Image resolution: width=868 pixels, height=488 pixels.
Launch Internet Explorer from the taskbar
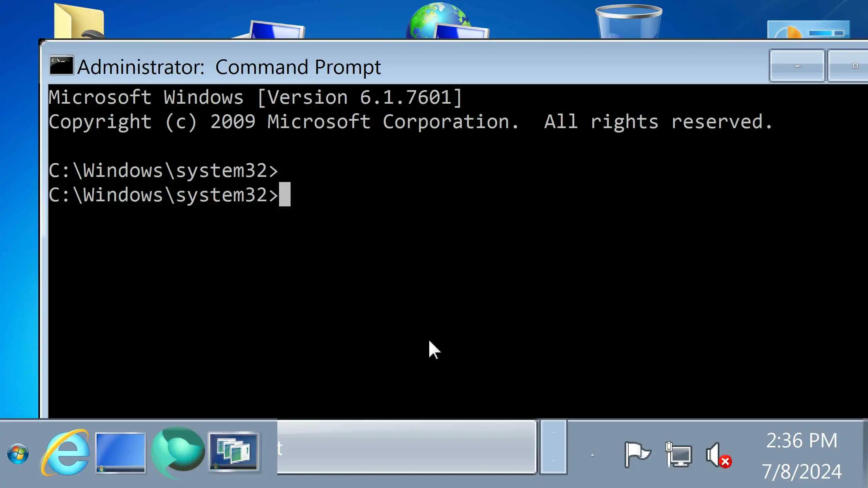pos(66,453)
